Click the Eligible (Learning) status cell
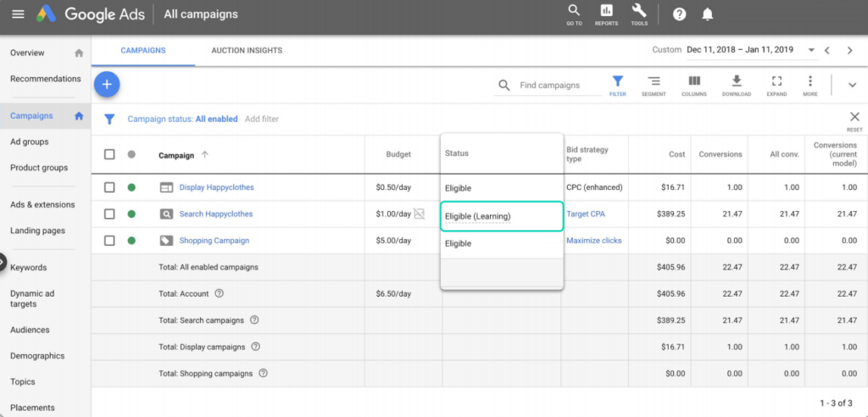This screenshot has height=417, width=868. [502, 216]
